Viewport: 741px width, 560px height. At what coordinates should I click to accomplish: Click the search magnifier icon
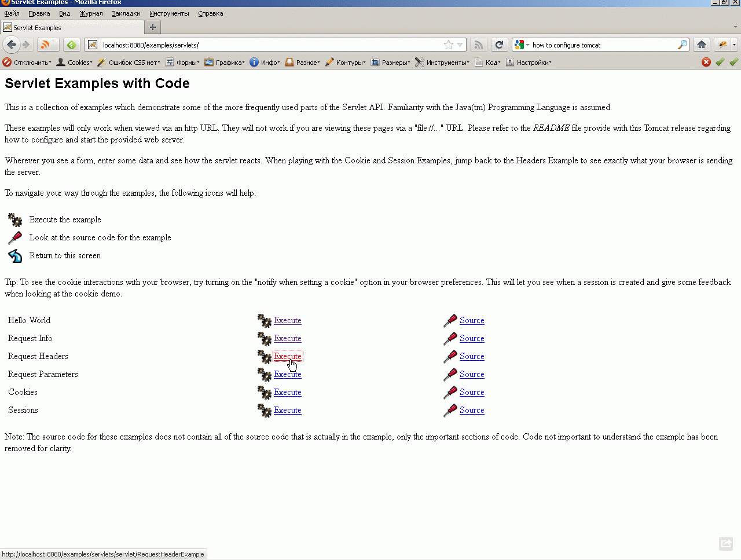[x=683, y=45]
